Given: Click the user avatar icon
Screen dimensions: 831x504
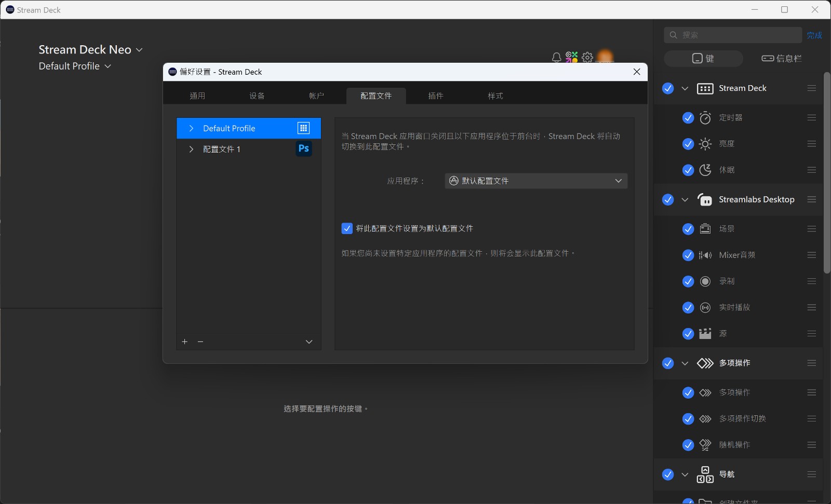Looking at the screenshot, I should pos(605,56).
